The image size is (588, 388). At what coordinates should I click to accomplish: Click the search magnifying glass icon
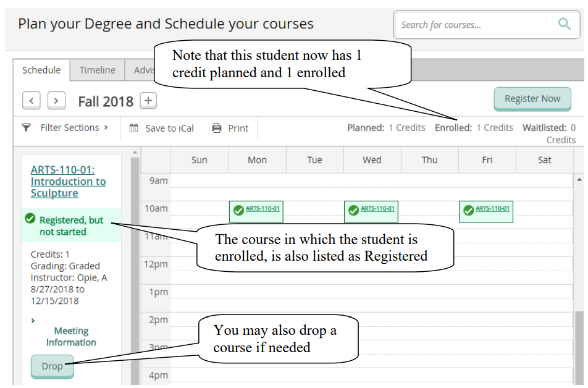tap(564, 23)
